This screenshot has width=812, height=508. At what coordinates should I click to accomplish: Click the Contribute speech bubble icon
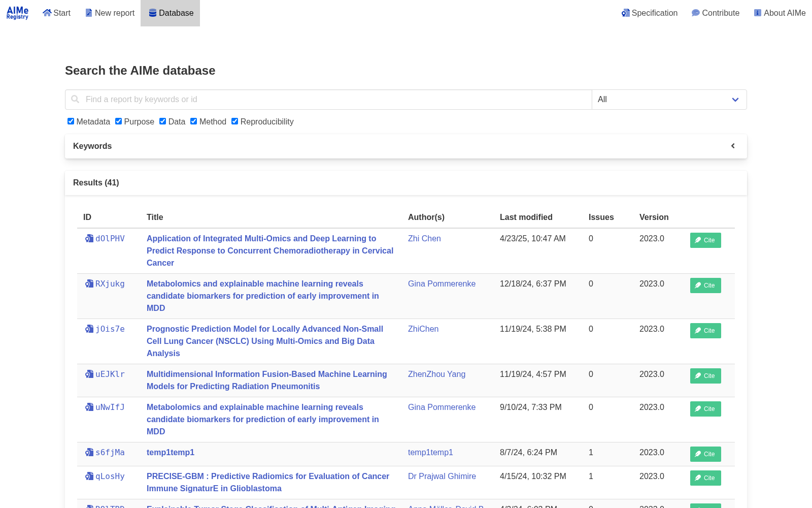[x=696, y=13]
